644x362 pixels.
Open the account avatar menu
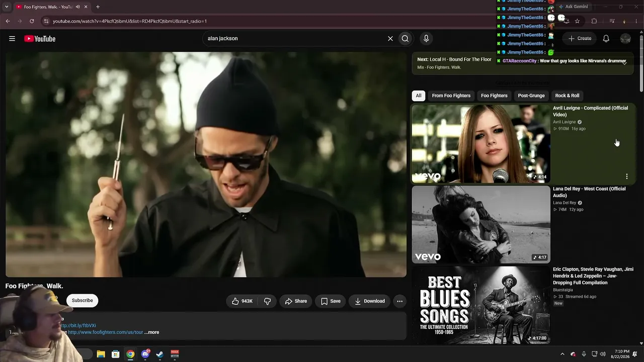point(625,38)
